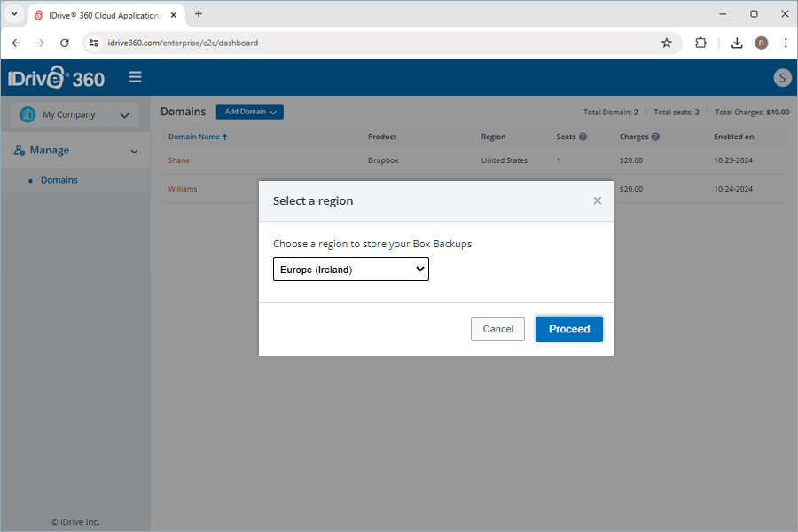Click the Total Charges: $40.00 text
Image resolution: width=798 pixels, height=532 pixels.
coord(752,112)
